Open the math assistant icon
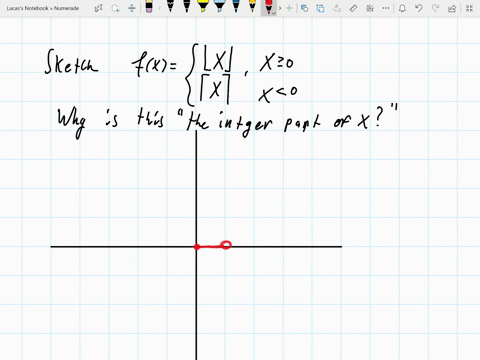Screen dimensions: 480x360 tap(370, 8)
